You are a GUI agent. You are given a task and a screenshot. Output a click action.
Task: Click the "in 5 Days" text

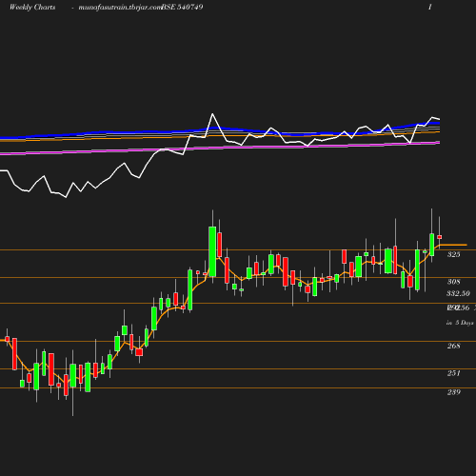tap(460, 323)
